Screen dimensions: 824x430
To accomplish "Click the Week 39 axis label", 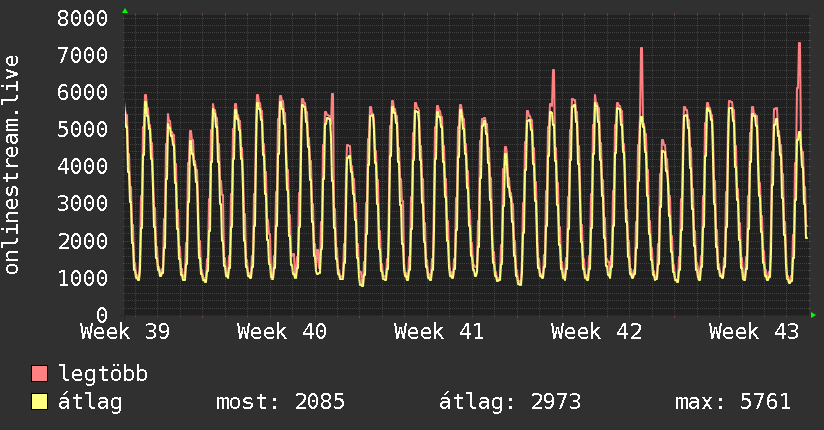I will 125,332.
